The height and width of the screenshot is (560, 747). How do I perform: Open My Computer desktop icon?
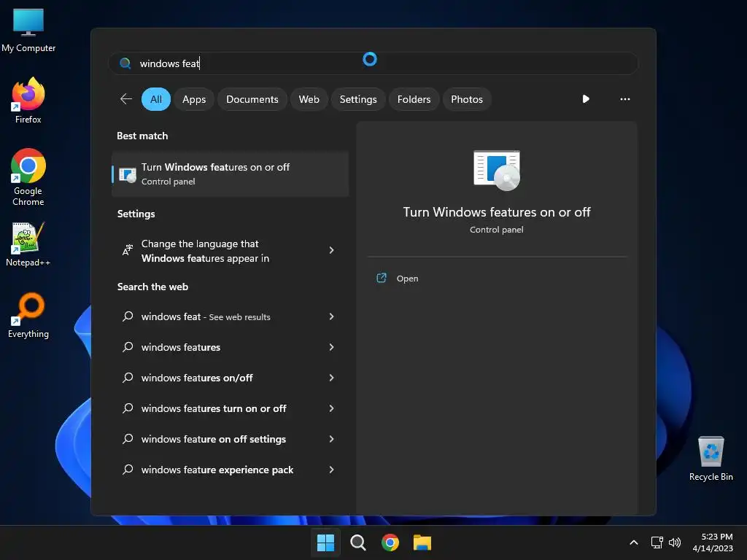tap(28, 31)
